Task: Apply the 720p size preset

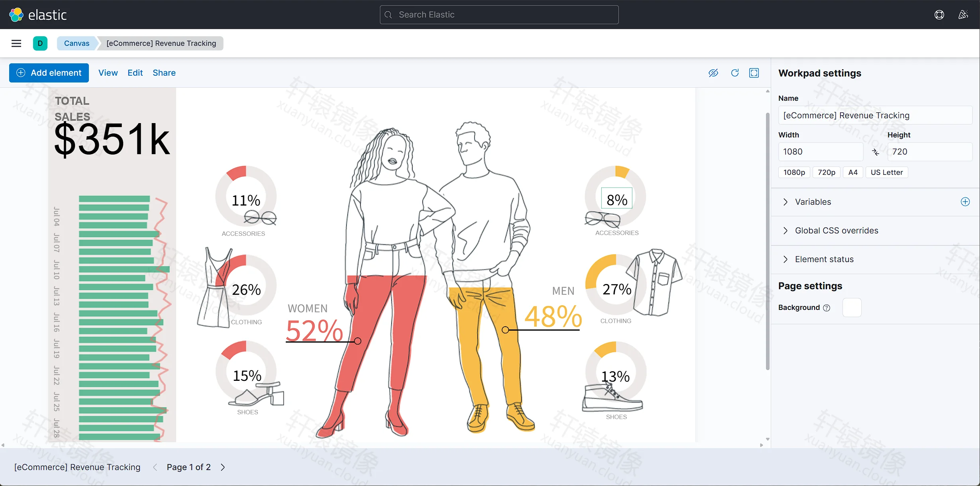Action: (x=827, y=172)
